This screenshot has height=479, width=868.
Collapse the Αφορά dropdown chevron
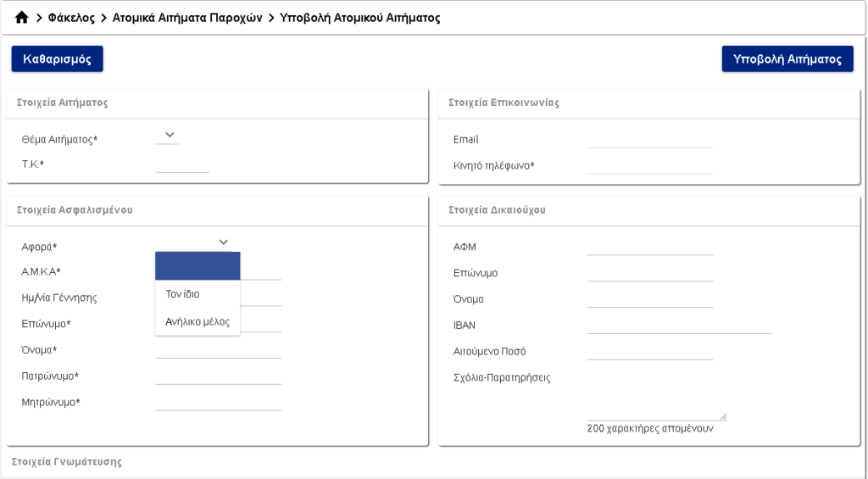pos(223,242)
